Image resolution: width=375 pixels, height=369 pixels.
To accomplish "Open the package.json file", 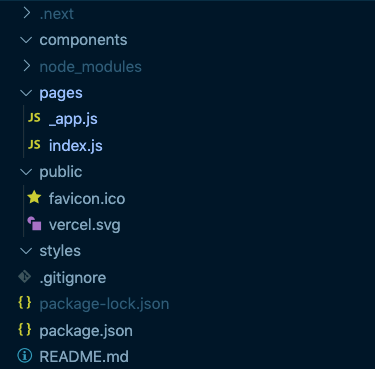I will pos(86,331).
